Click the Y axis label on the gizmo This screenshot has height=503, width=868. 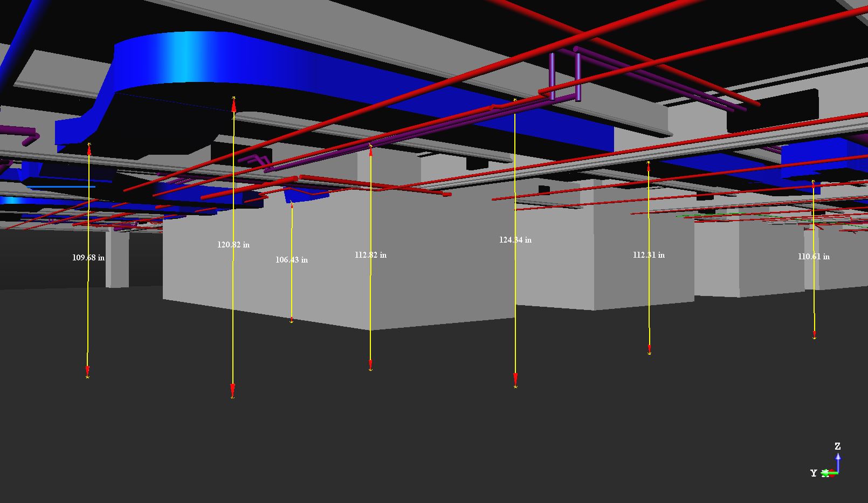coord(814,473)
